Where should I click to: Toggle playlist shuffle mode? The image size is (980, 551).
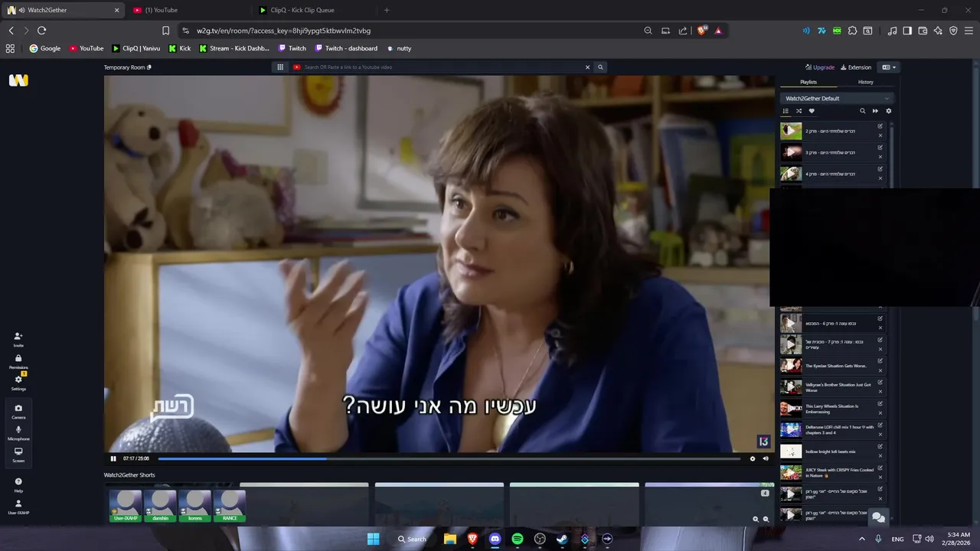(799, 111)
